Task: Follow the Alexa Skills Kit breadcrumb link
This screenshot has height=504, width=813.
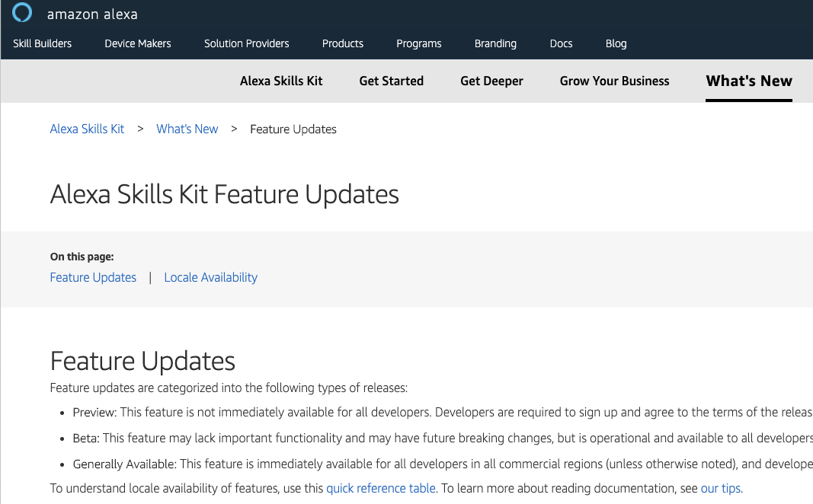Action: [x=87, y=129]
